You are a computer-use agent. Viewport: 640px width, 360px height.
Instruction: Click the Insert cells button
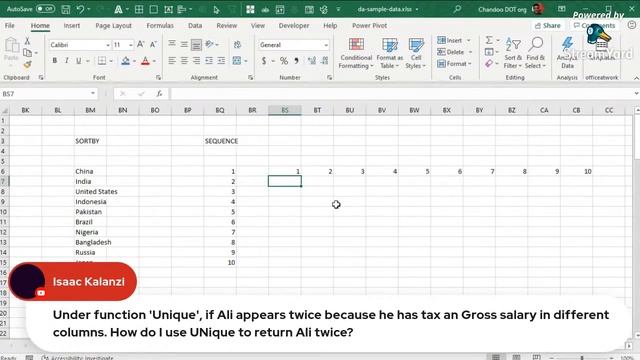454,40
